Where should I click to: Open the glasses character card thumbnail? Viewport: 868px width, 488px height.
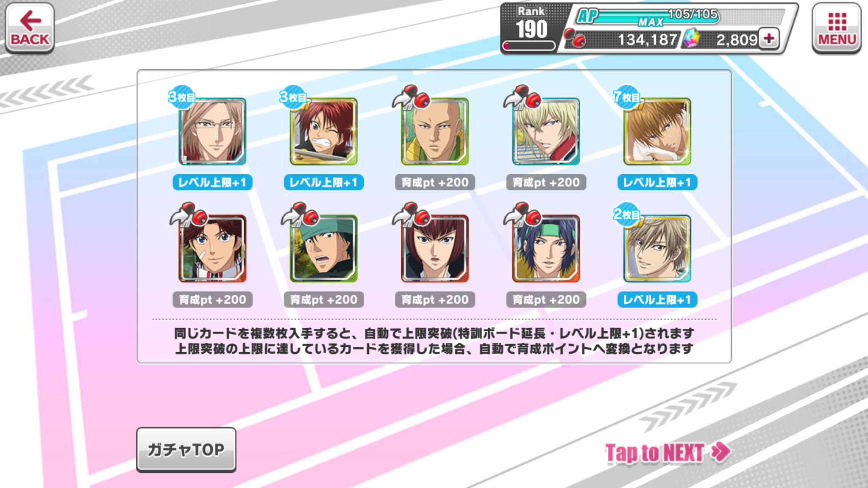click(212, 131)
